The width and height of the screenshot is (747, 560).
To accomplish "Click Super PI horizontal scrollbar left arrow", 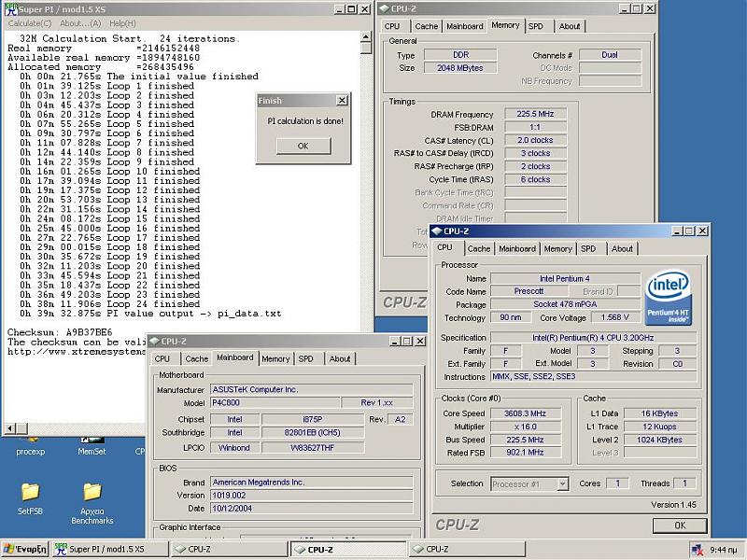I will click(9, 428).
